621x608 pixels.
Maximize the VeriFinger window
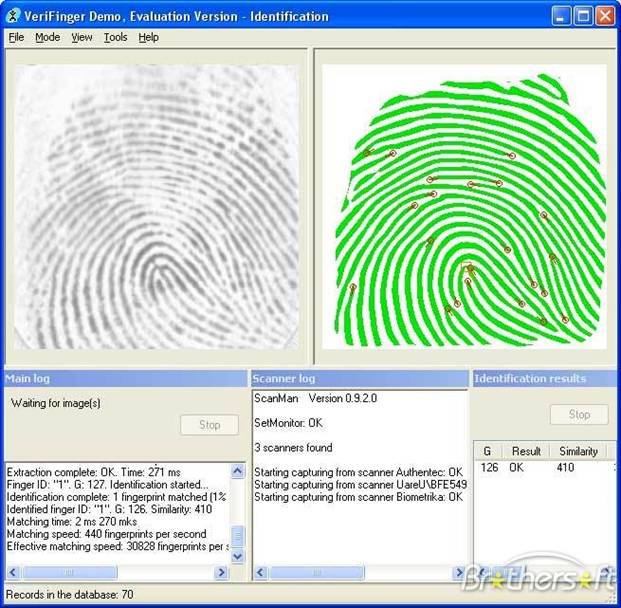click(583, 16)
